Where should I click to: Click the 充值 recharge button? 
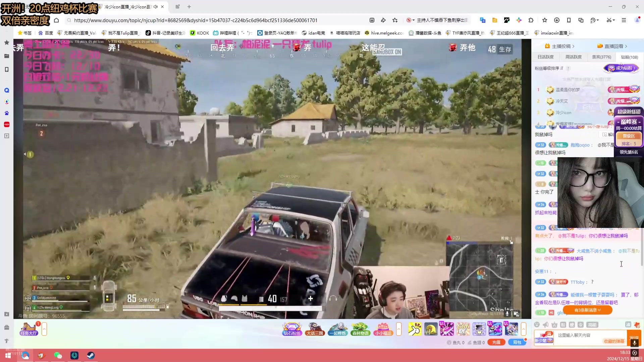[x=496, y=342]
